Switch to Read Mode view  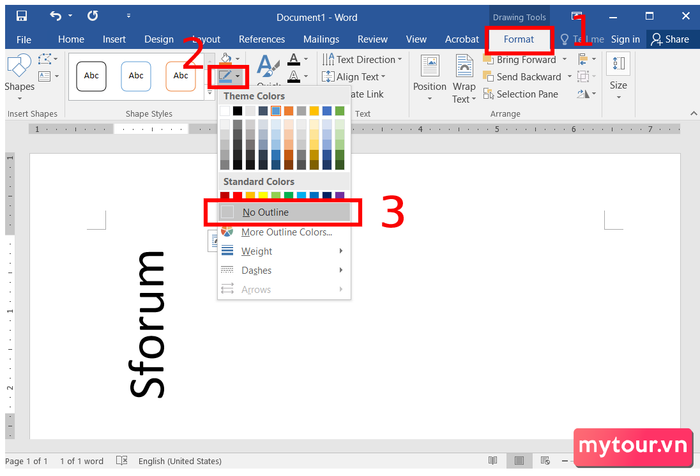493,460
